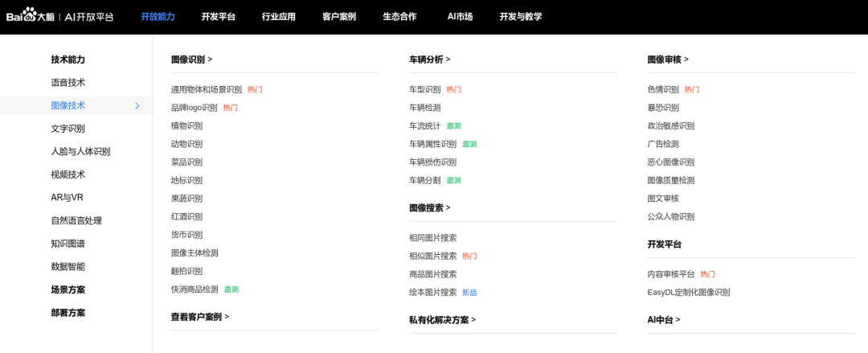Open 私有化解决方案 > link
The height and width of the screenshot is (353, 868).
pos(442,320)
